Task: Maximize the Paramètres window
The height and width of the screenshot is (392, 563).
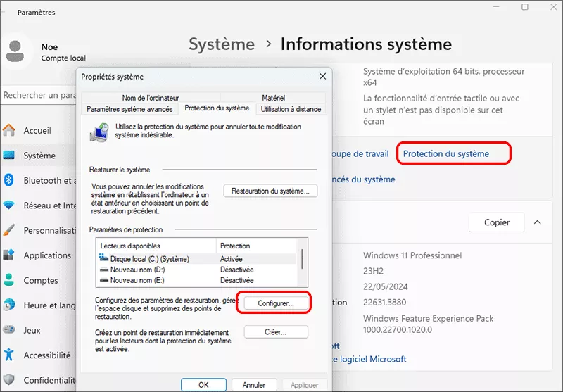Action: click(x=525, y=7)
